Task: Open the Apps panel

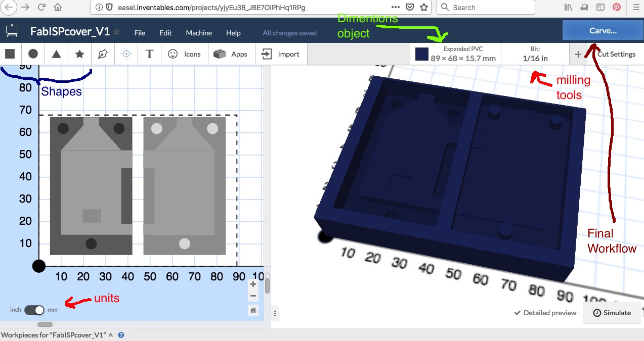Action: click(230, 54)
